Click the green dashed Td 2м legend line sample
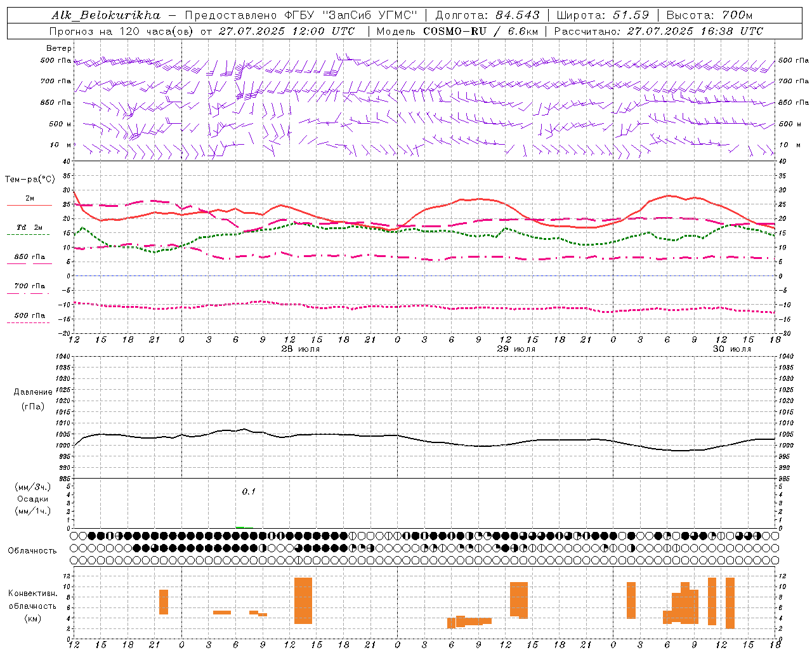Screen dimensions: 812x650 click(x=28, y=234)
